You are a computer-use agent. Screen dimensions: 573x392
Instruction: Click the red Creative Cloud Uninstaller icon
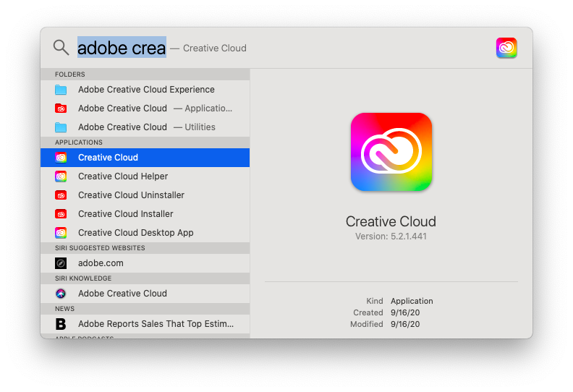click(x=61, y=195)
